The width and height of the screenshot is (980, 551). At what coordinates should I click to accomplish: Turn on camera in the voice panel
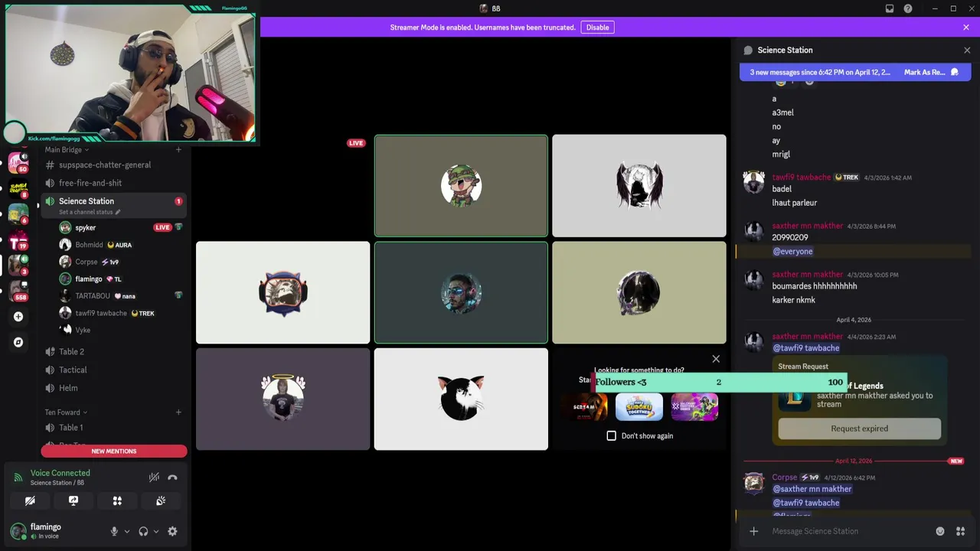click(30, 500)
